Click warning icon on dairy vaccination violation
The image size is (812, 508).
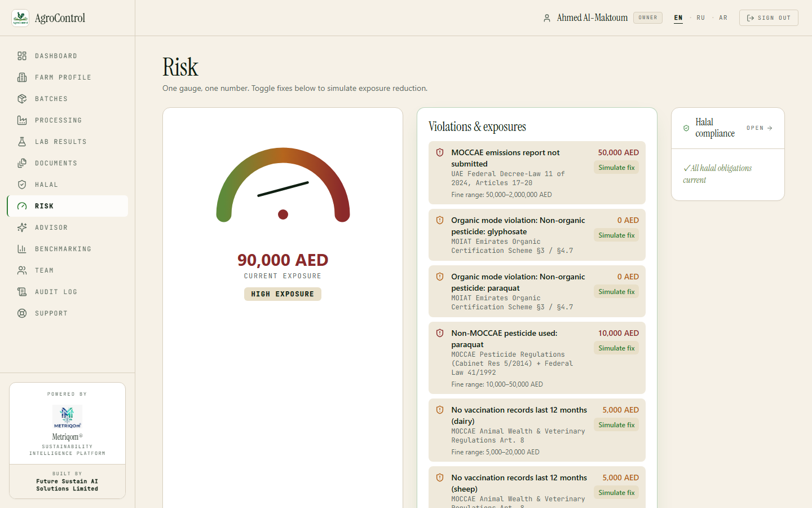pos(440,410)
